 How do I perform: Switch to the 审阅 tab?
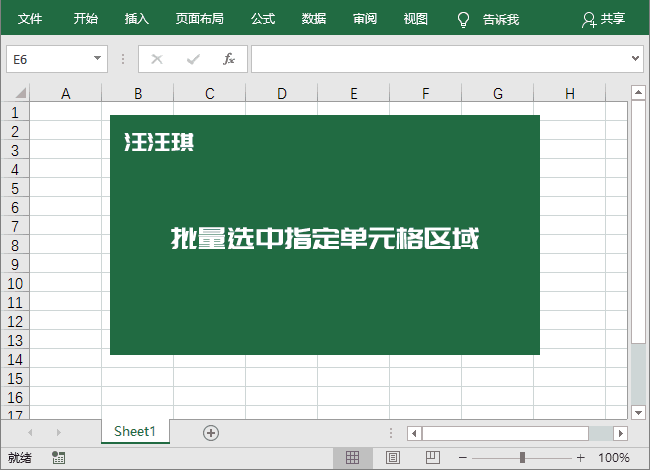point(365,19)
